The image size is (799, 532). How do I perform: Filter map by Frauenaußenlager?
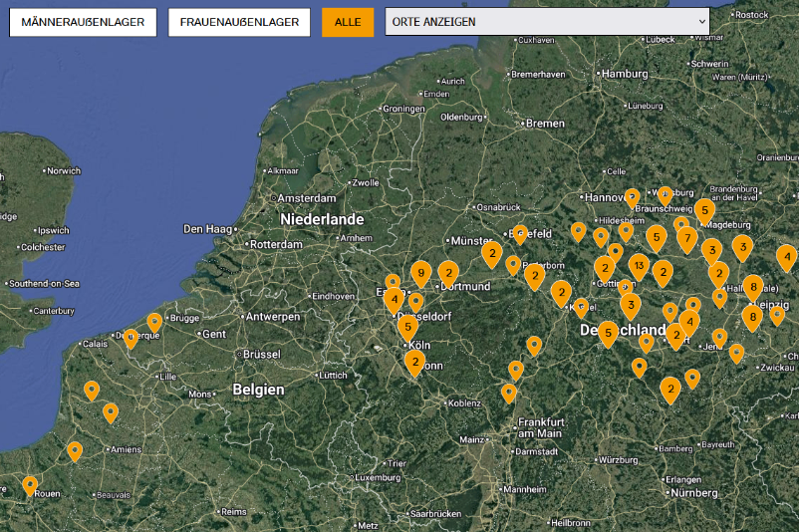click(239, 22)
